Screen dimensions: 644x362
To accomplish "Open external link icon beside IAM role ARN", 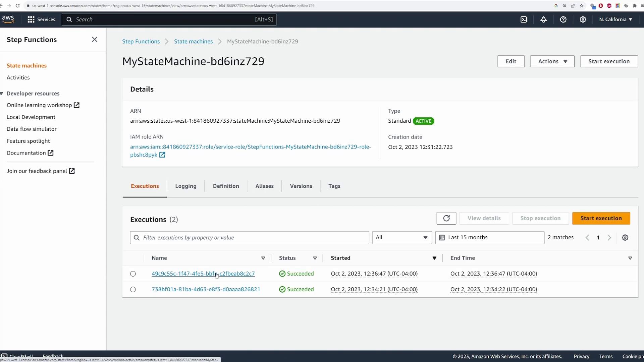I will [x=162, y=155].
